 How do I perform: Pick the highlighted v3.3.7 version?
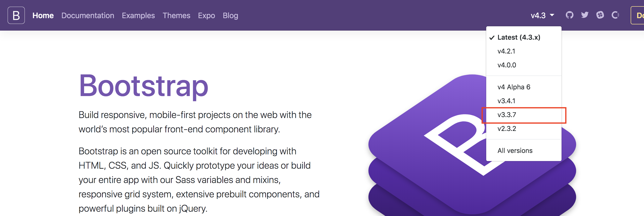[x=507, y=115]
